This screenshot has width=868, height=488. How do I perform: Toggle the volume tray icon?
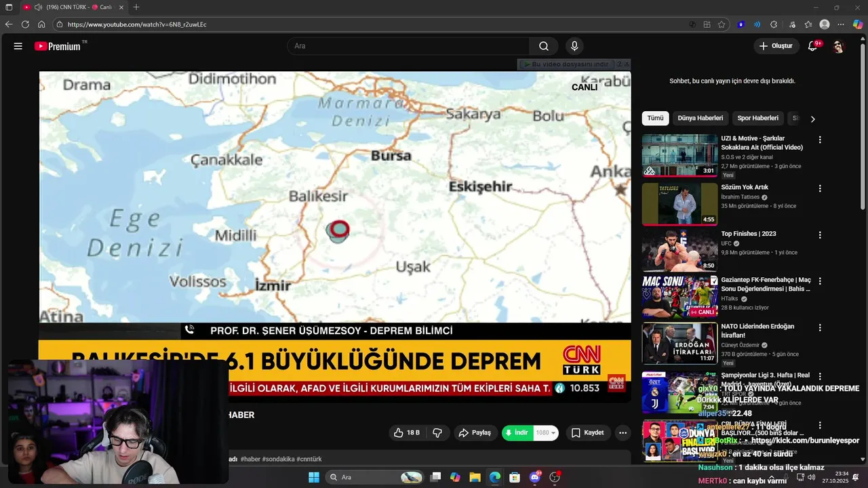pos(811,477)
